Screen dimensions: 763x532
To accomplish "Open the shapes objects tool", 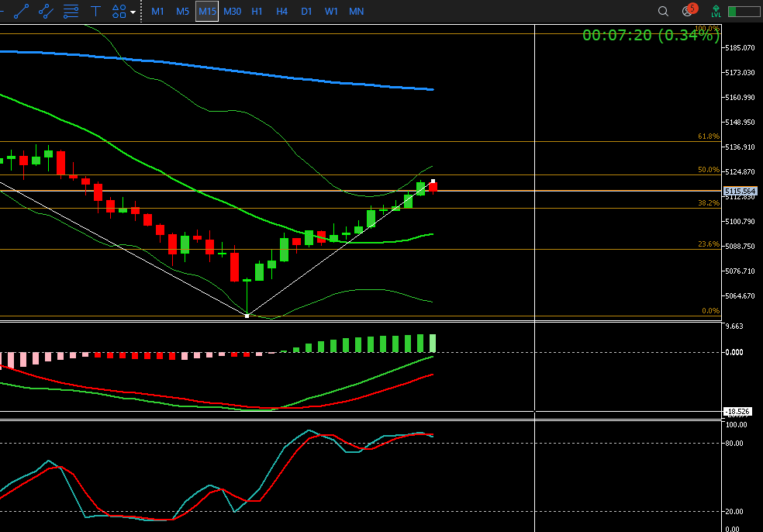I will (119, 11).
